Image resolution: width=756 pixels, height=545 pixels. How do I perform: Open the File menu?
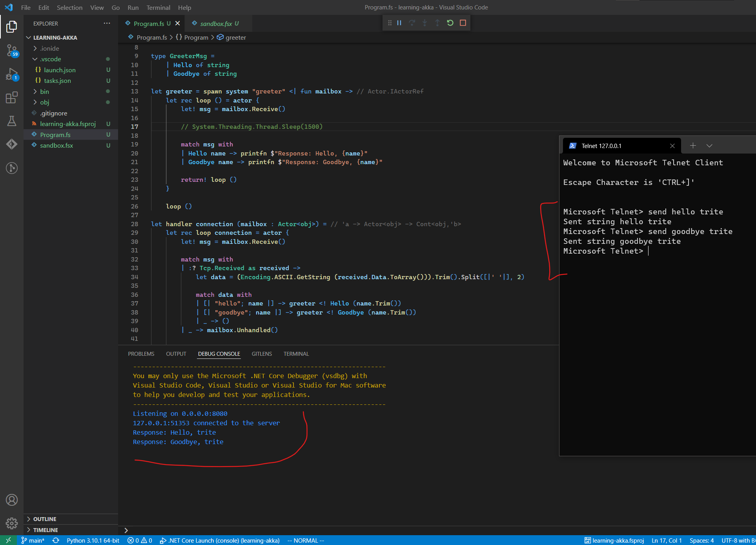pos(26,7)
